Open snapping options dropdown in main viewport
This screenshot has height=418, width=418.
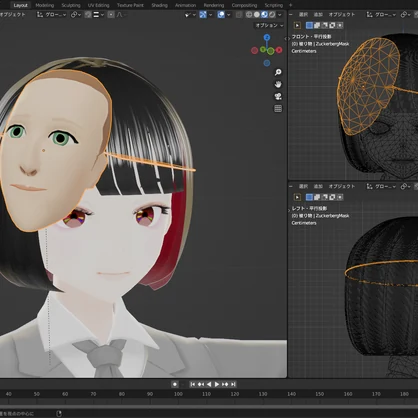[x=99, y=15]
